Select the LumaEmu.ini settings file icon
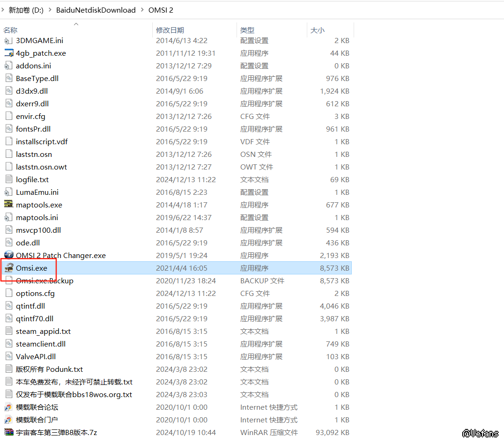This screenshot has height=443, width=504. point(8,192)
